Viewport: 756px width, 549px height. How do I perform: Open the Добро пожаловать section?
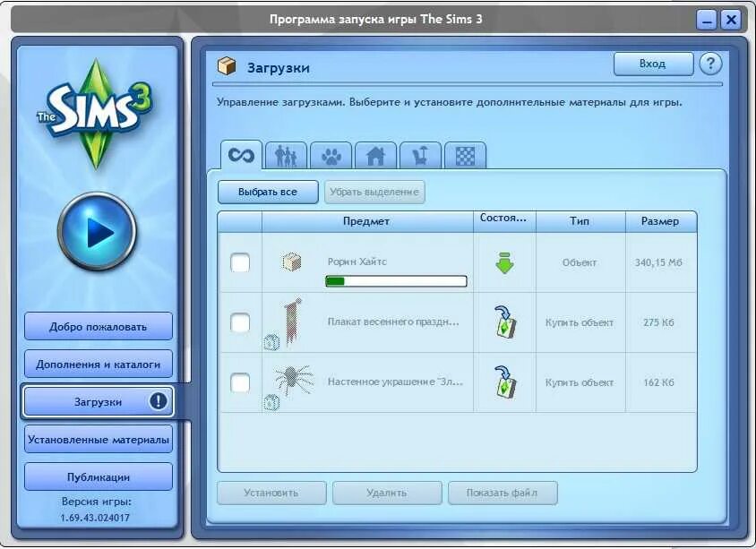coord(99,326)
